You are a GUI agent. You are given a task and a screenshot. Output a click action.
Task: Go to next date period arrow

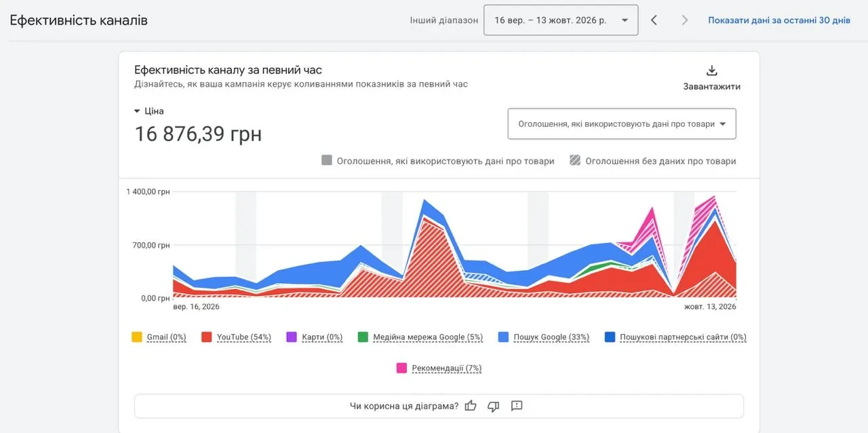click(x=684, y=20)
